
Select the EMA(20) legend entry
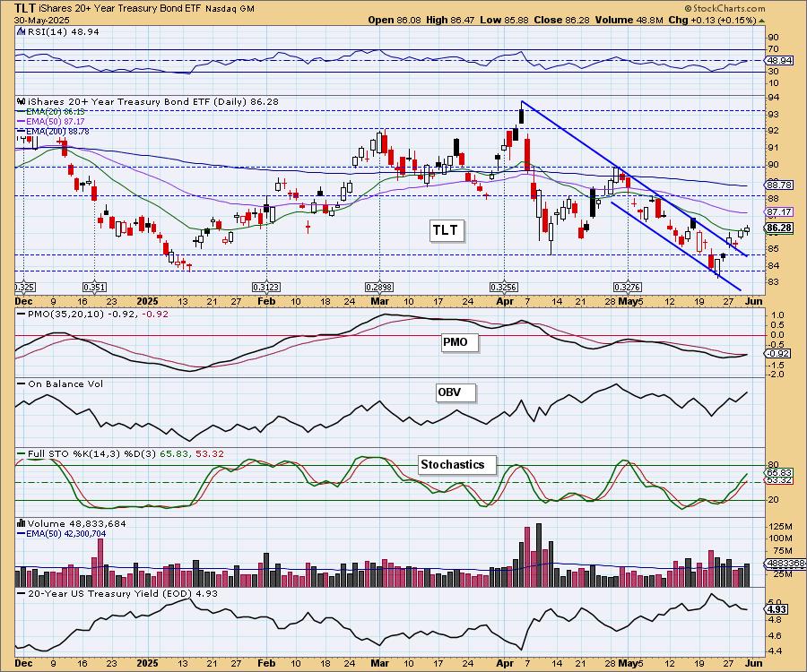coord(51,112)
